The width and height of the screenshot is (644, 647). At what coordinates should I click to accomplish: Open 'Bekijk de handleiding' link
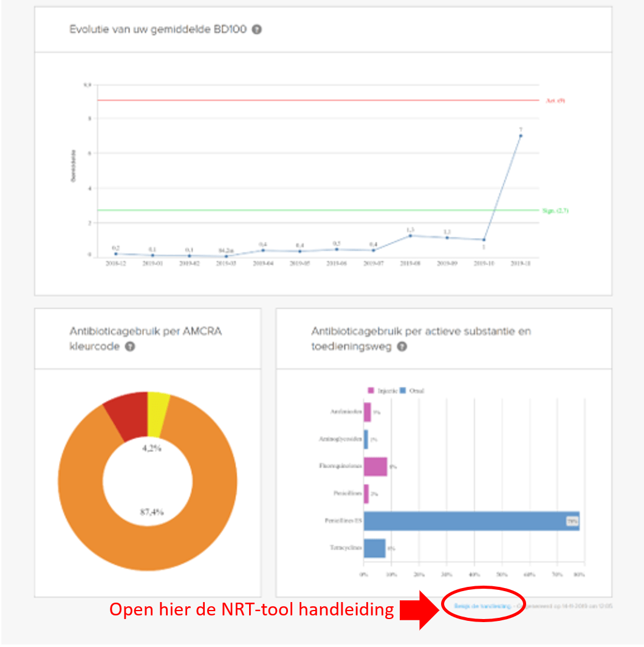pyautogui.click(x=483, y=605)
